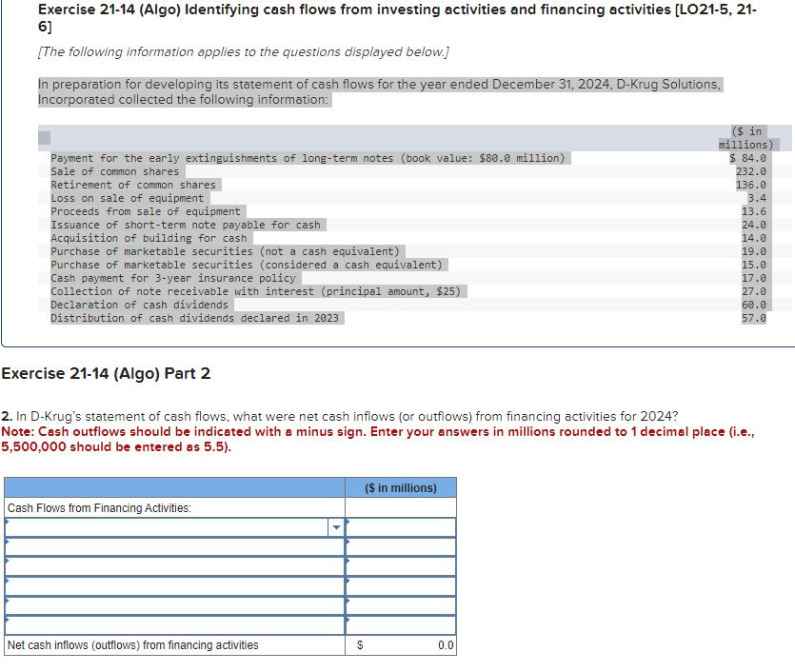The image size is (795, 672).
Task: Click the 24.0 amount value
Action: tap(754, 225)
